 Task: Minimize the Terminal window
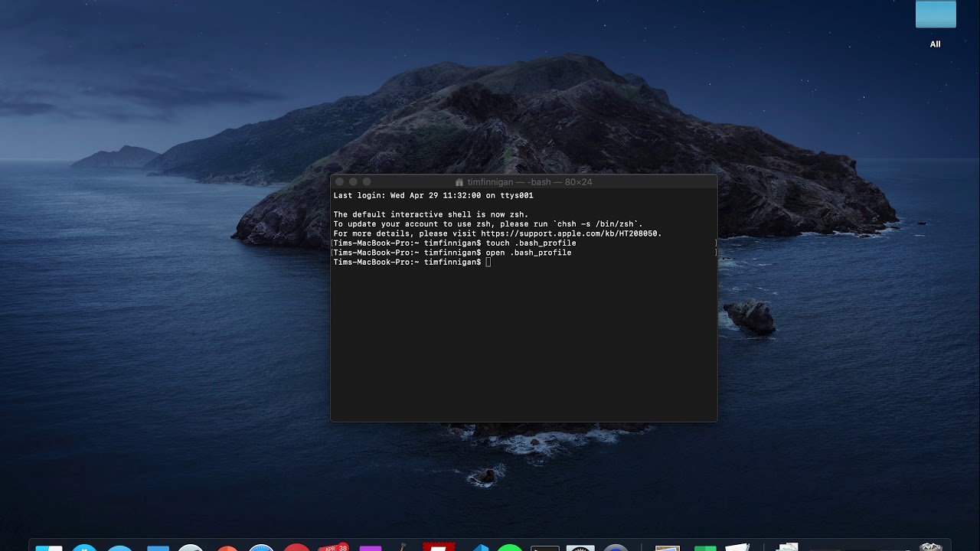(x=353, y=182)
